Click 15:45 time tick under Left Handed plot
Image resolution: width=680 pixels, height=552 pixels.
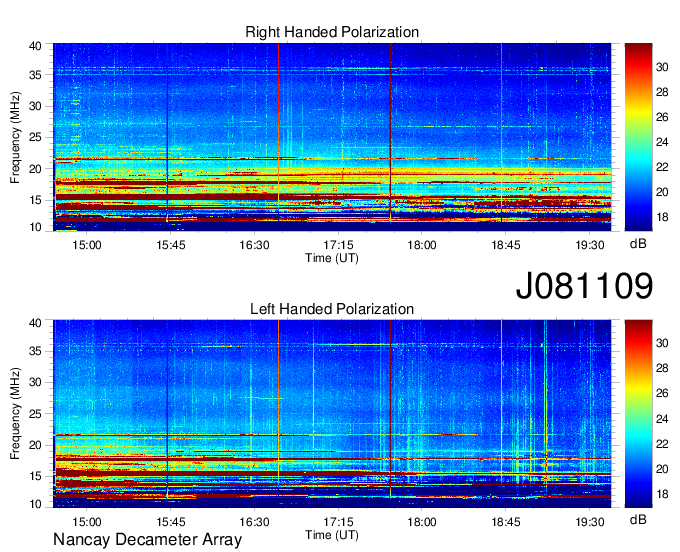[x=170, y=522]
